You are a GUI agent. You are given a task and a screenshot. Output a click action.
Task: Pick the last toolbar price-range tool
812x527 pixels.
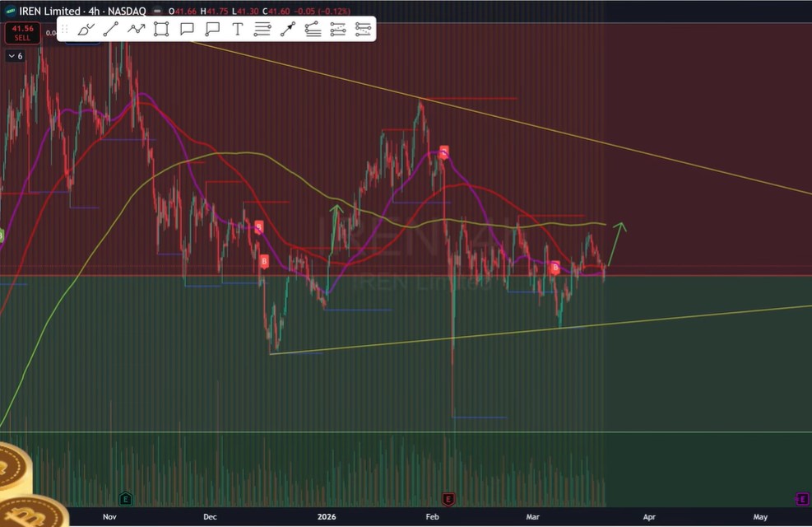(x=363, y=30)
